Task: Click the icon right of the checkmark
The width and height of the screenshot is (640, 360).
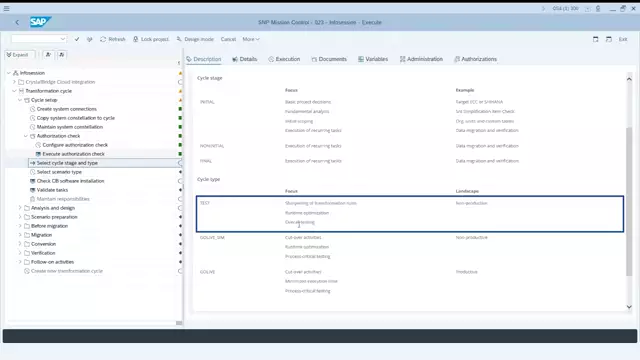Action: [90, 39]
